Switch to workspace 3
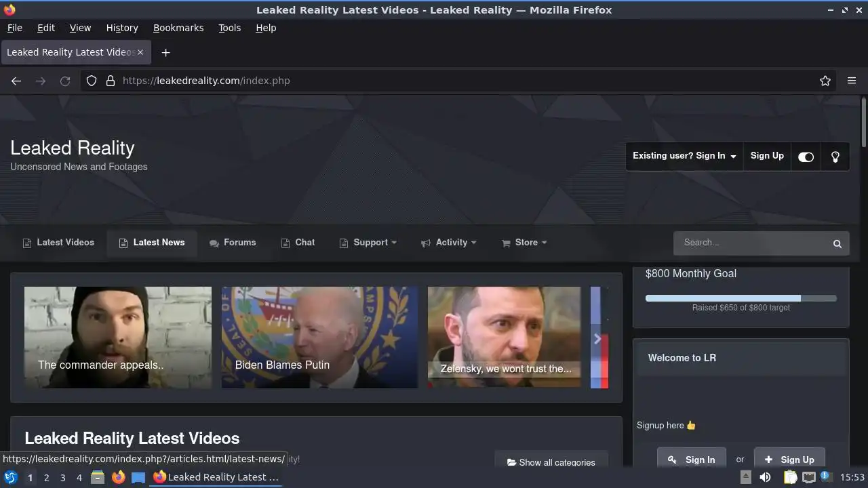The height and width of the screenshot is (488, 868). click(x=62, y=478)
